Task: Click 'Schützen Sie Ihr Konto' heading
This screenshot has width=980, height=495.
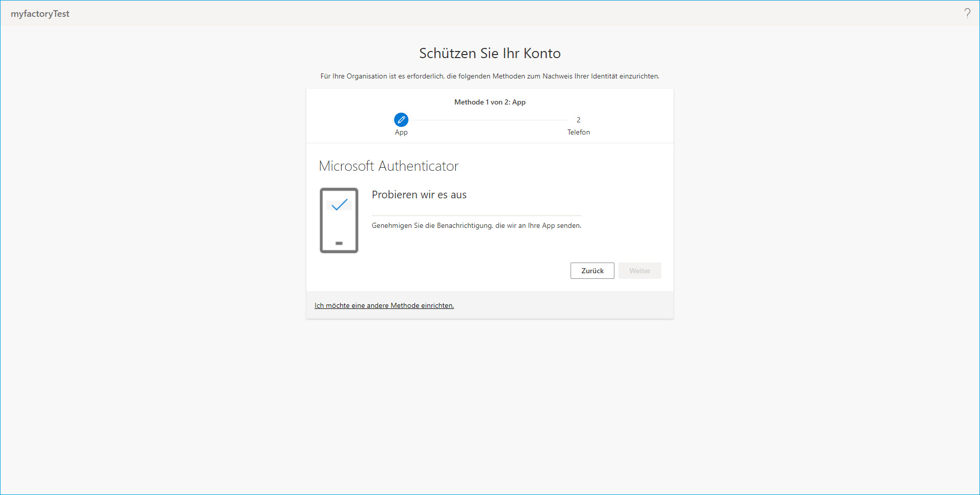Action: [x=490, y=53]
